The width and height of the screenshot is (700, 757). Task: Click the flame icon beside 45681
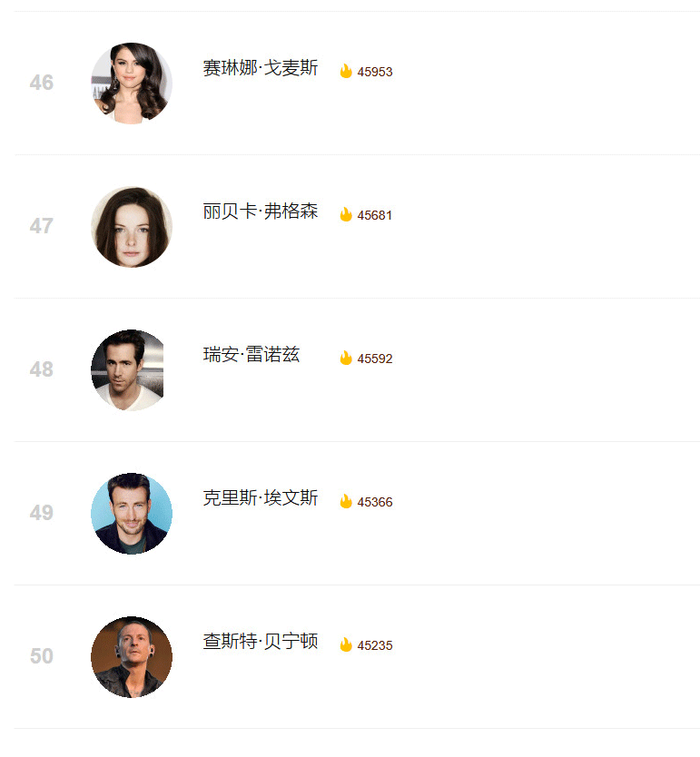pos(346,214)
